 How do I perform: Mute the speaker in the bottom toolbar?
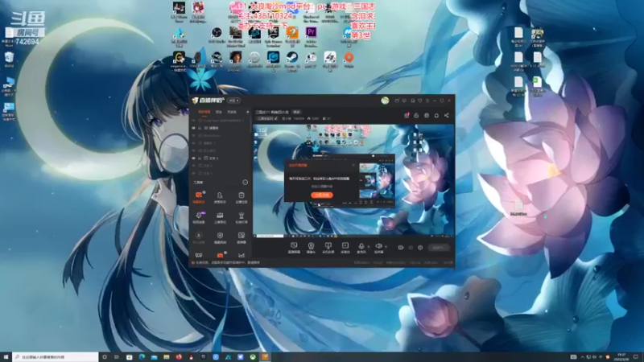tap(378, 247)
